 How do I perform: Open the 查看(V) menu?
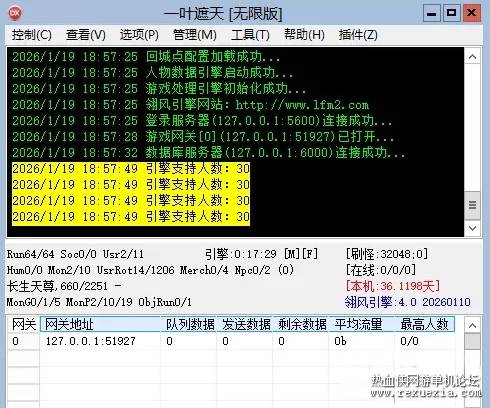point(86,35)
